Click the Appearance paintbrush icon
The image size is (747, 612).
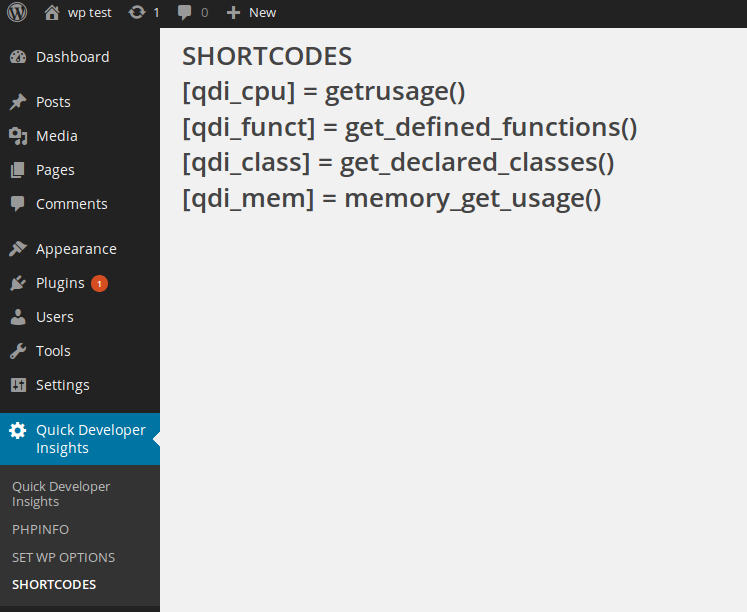(x=18, y=249)
